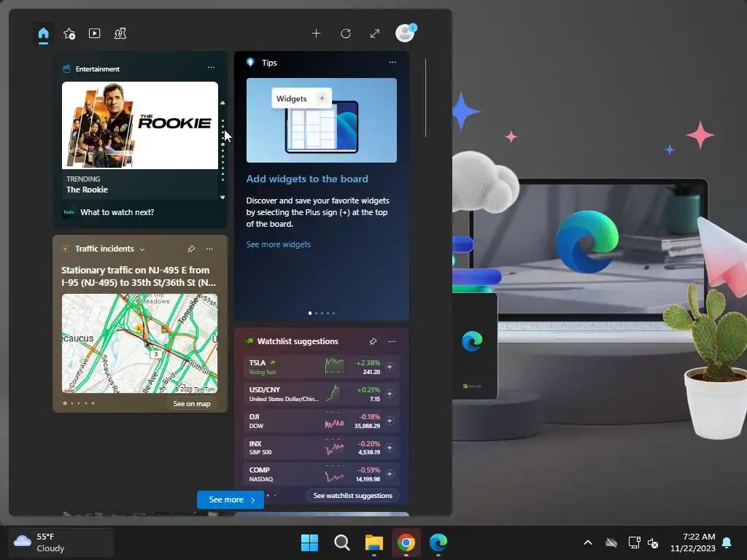Open See watchlist suggestions button
747x560 pixels.
click(x=353, y=496)
